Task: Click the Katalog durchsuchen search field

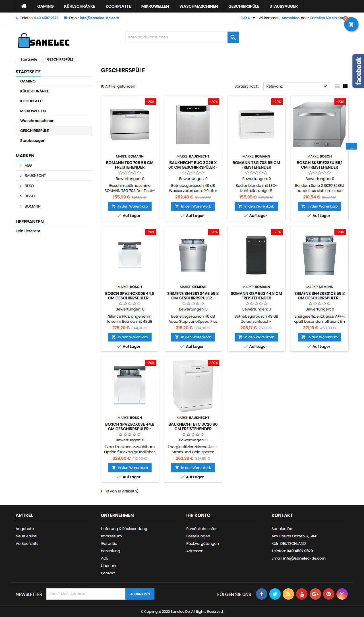Action: click(x=176, y=37)
